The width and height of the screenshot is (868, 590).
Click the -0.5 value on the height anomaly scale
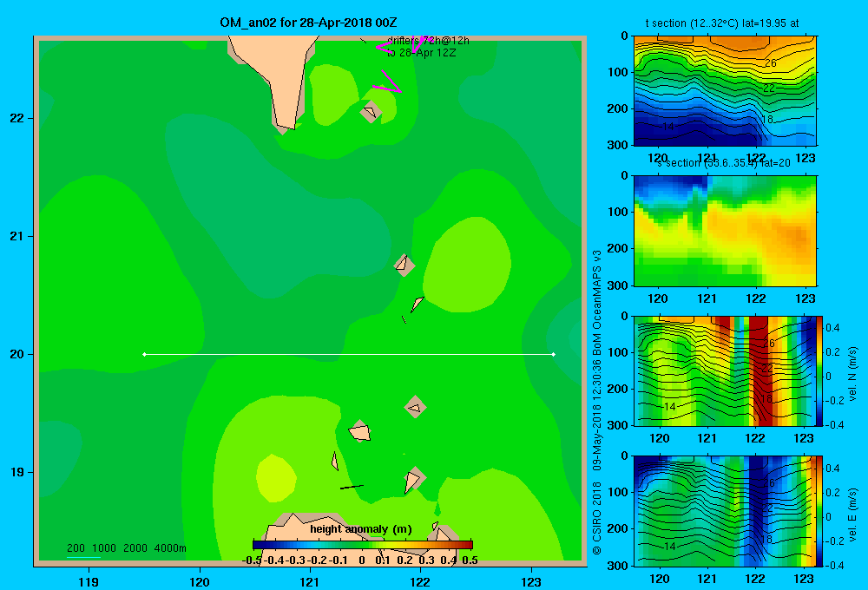(252, 560)
